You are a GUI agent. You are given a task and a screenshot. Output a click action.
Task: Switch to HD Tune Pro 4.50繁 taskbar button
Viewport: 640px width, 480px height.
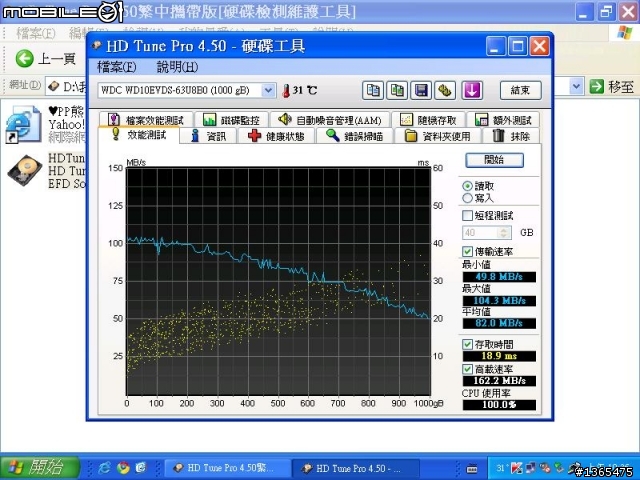pos(228,468)
